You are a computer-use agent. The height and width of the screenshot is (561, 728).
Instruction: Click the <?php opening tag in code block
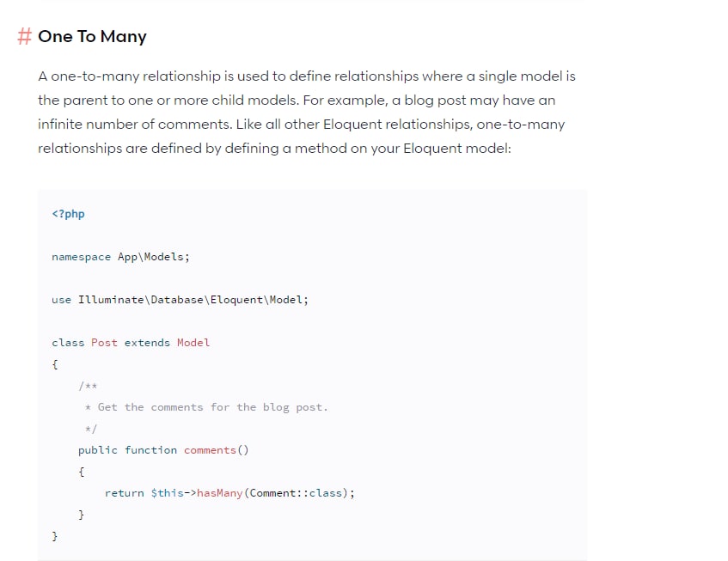click(x=68, y=214)
